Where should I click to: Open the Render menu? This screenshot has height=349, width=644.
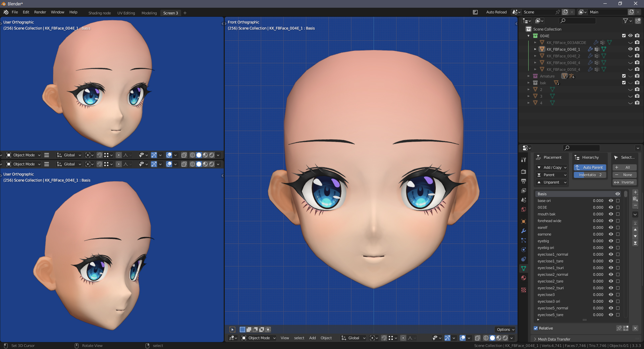tap(40, 12)
